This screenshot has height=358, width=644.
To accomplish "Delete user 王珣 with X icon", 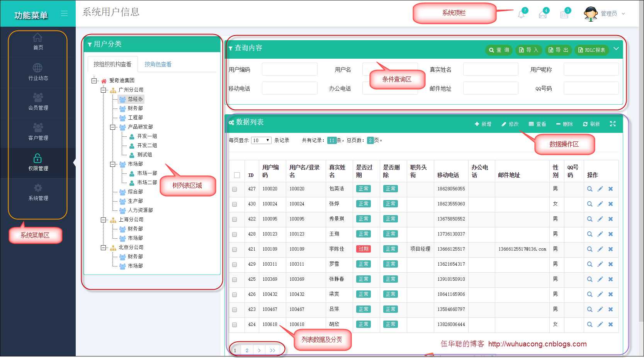I will tap(610, 234).
